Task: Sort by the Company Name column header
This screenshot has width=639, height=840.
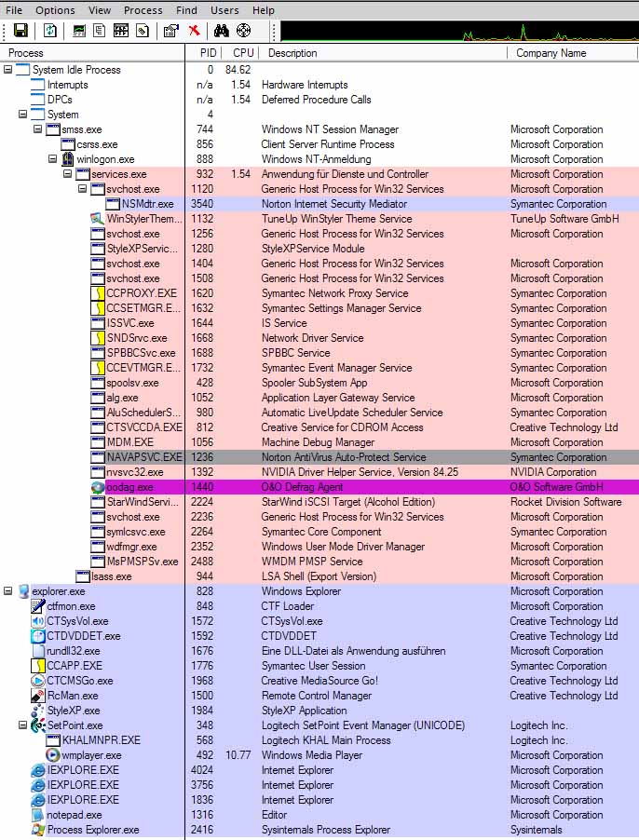Action: click(572, 53)
